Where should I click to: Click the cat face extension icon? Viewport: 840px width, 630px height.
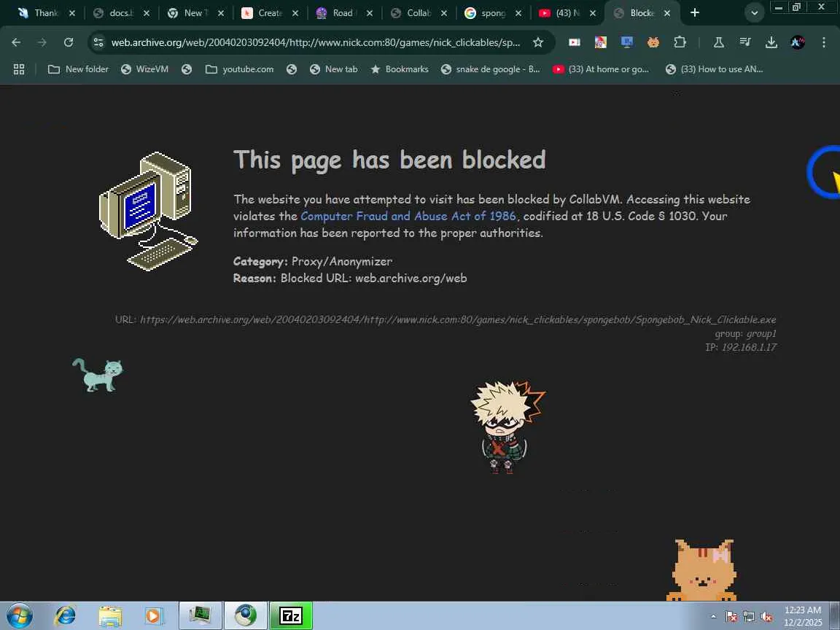(x=653, y=42)
